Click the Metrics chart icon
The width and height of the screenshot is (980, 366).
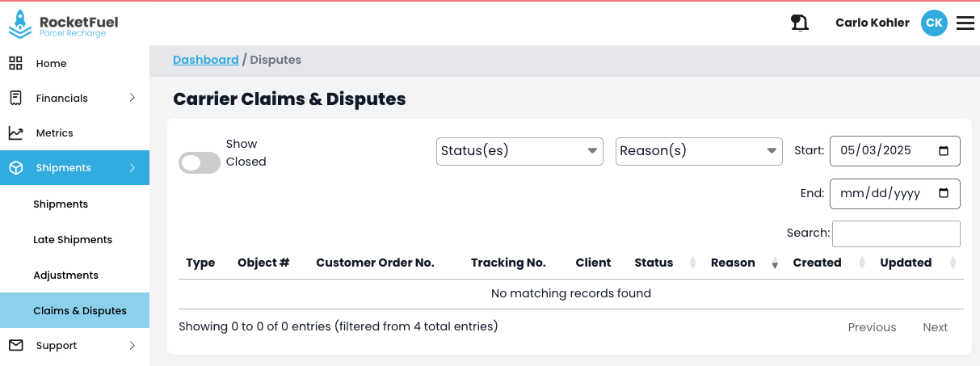pyautogui.click(x=15, y=133)
